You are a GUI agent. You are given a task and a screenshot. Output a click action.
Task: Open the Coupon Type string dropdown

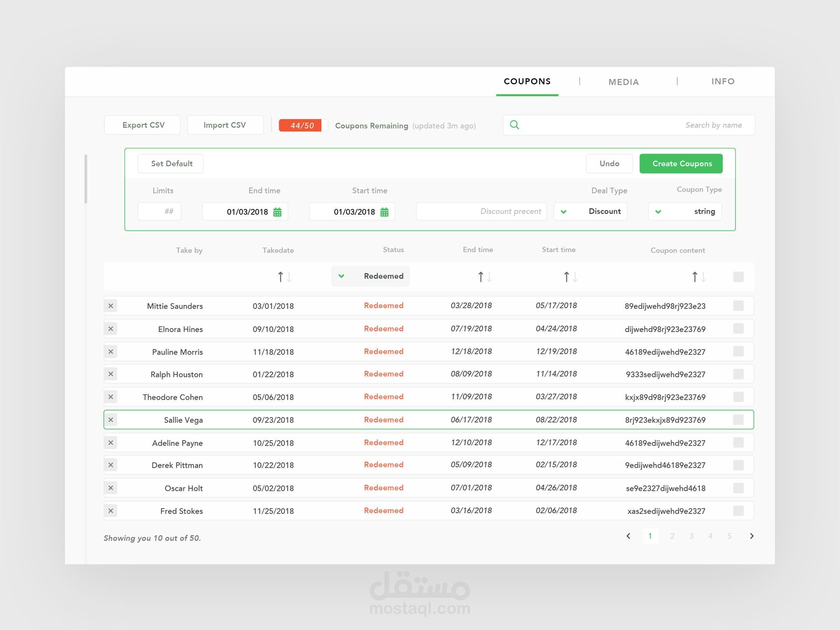point(685,212)
